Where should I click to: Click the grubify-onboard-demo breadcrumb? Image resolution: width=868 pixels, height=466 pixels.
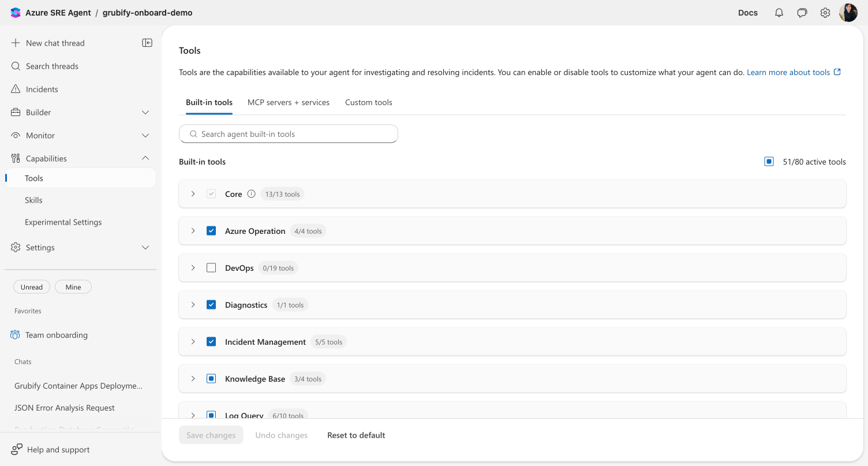[148, 13]
